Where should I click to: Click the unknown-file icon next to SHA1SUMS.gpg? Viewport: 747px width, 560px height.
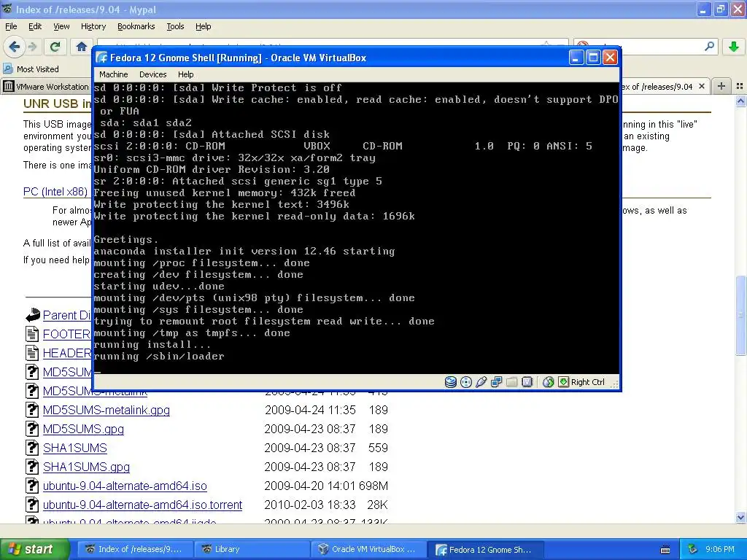pyautogui.click(x=32, y=467)
